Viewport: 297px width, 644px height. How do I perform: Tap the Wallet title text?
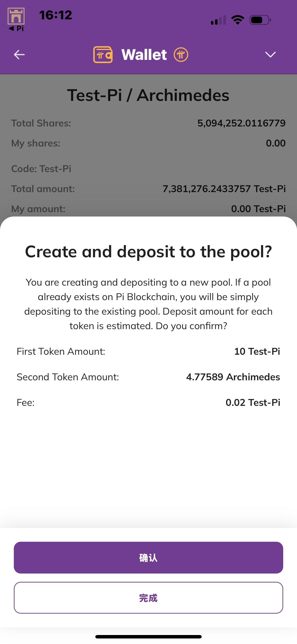point(144,55)
